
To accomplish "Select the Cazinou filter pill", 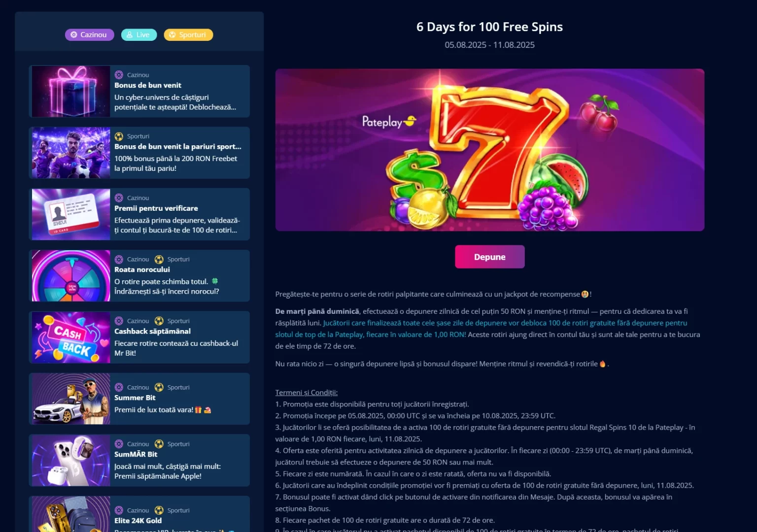I will click(x=89, y=35).
